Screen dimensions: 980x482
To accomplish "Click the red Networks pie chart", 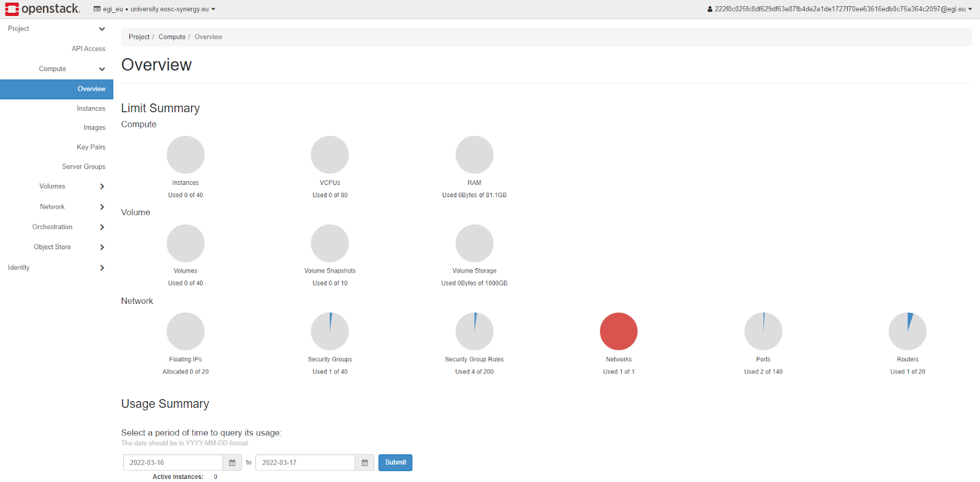I will [619, 331].
